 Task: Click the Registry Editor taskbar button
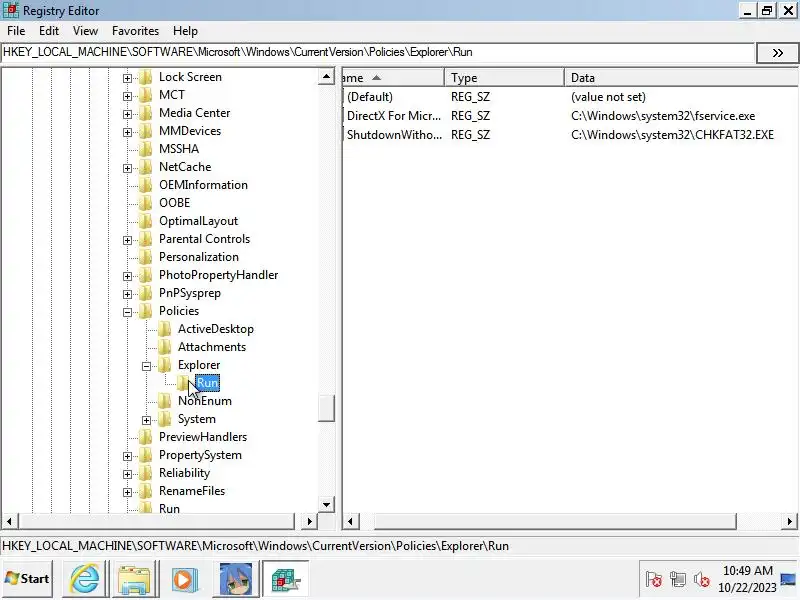tap(285, 579)
